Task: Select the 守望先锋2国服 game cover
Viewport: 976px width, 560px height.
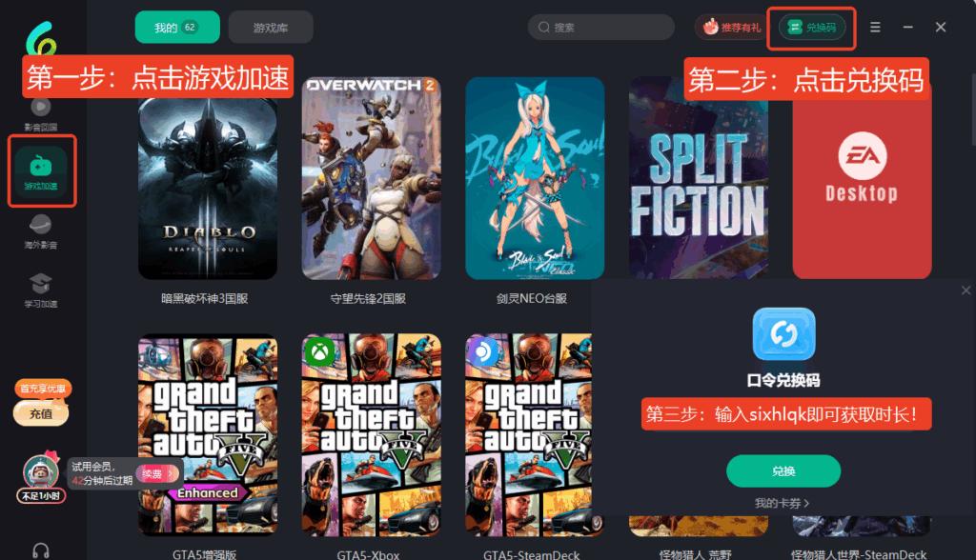Action: (371, 179)
